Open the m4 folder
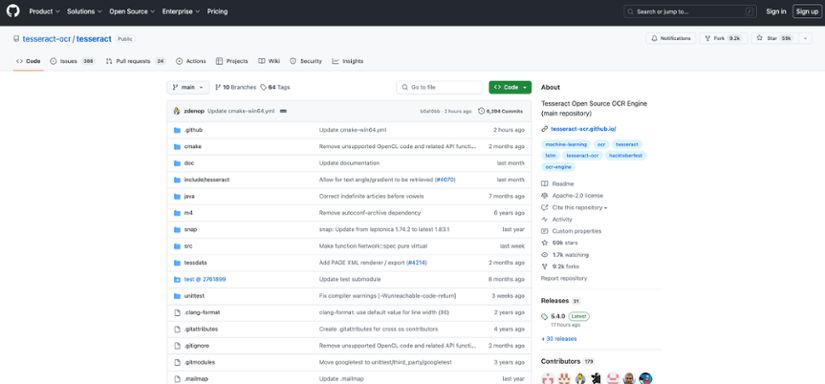 [188, 213]
